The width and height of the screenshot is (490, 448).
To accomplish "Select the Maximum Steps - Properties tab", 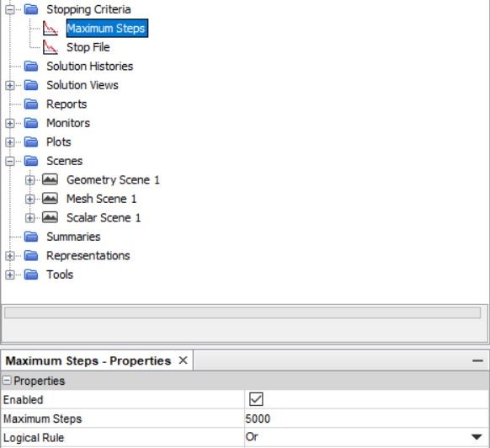I will [x=88, y=360].
